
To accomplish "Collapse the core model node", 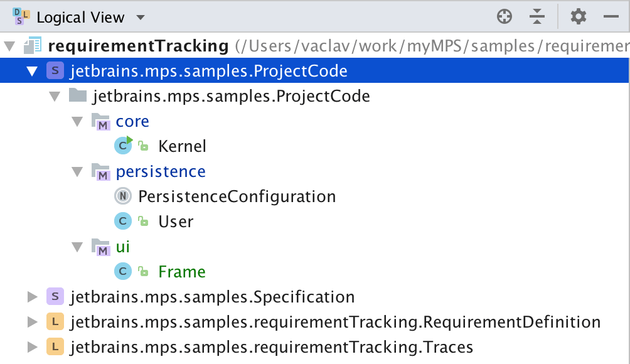I will coord(78,121).
